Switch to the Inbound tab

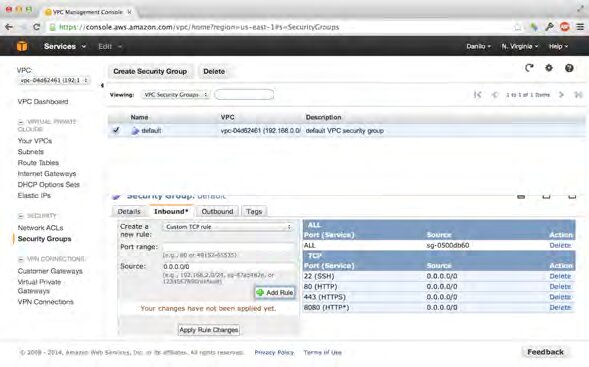[x=171, y=211]
